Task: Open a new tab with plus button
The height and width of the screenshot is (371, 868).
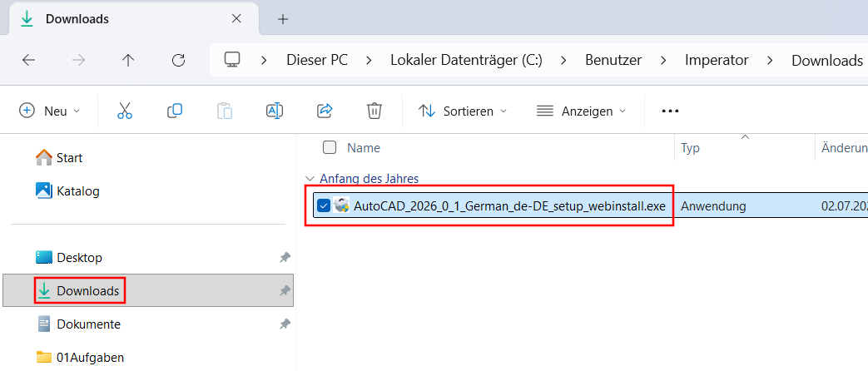Action: click(x=283, y=18)
